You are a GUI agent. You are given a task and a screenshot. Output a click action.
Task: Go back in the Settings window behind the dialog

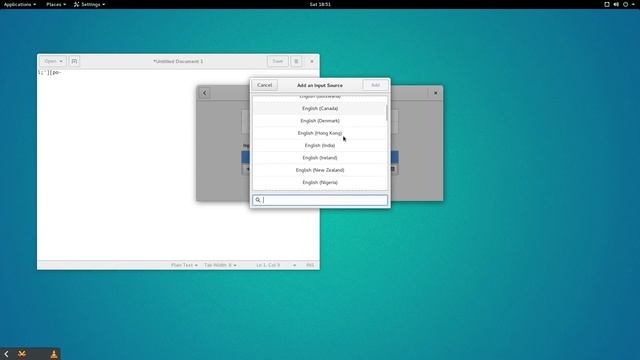[204, 93]
